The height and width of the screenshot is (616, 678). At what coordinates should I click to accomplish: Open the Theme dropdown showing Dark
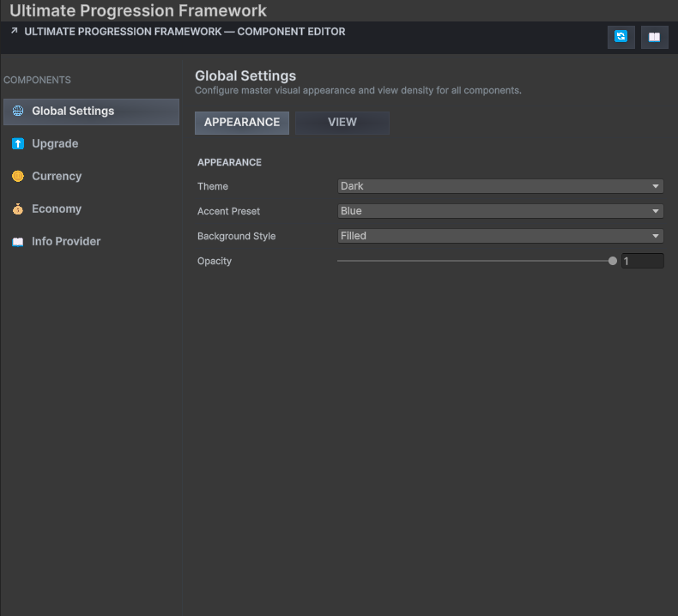click(x=500, y=186)
